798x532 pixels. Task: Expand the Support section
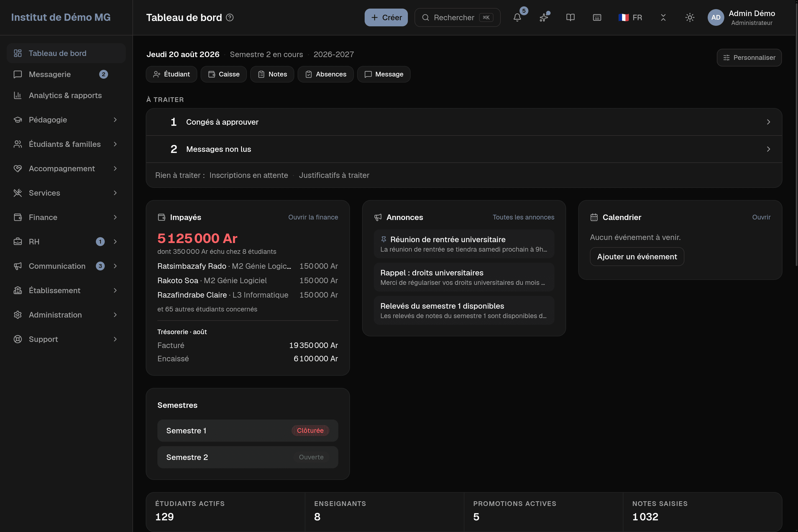pos(66,339)
